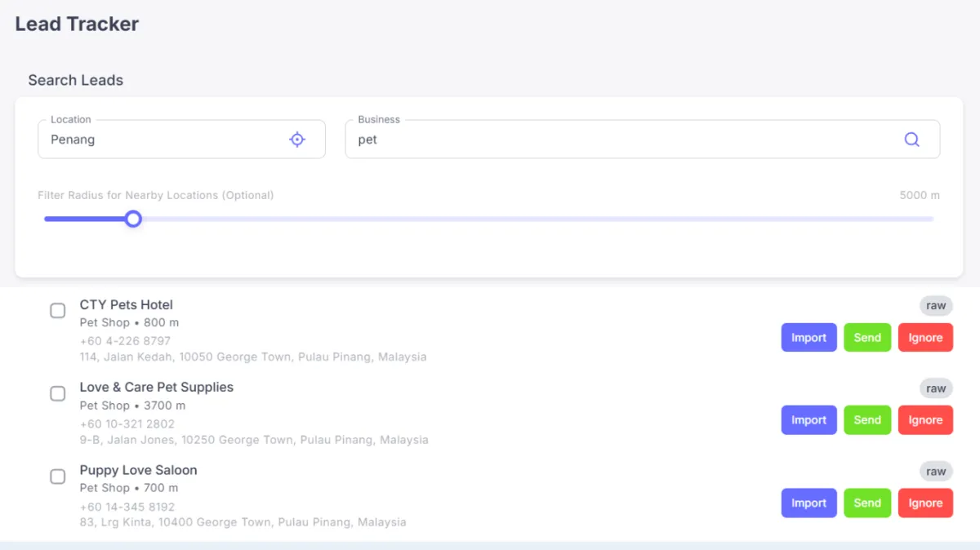
Task: Import the CTY Pets Hotel lead
Action: tap(809, 338)
